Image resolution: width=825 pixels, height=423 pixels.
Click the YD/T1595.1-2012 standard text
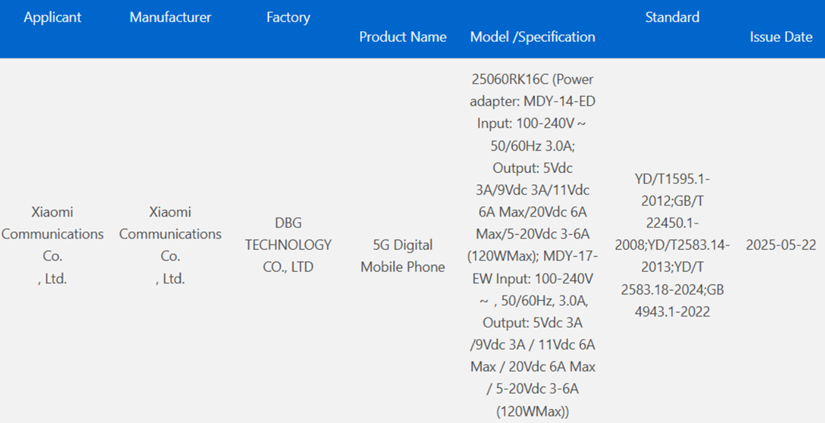pyautogui.click(x=672, y=179)
